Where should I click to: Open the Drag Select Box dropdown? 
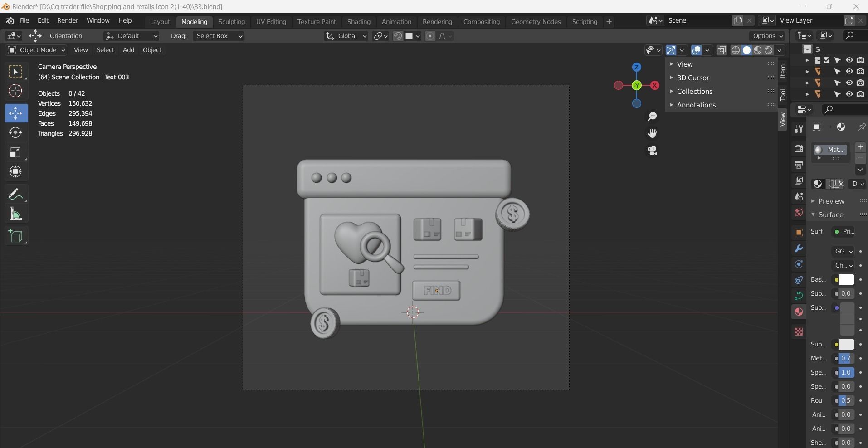click(218, 36)
